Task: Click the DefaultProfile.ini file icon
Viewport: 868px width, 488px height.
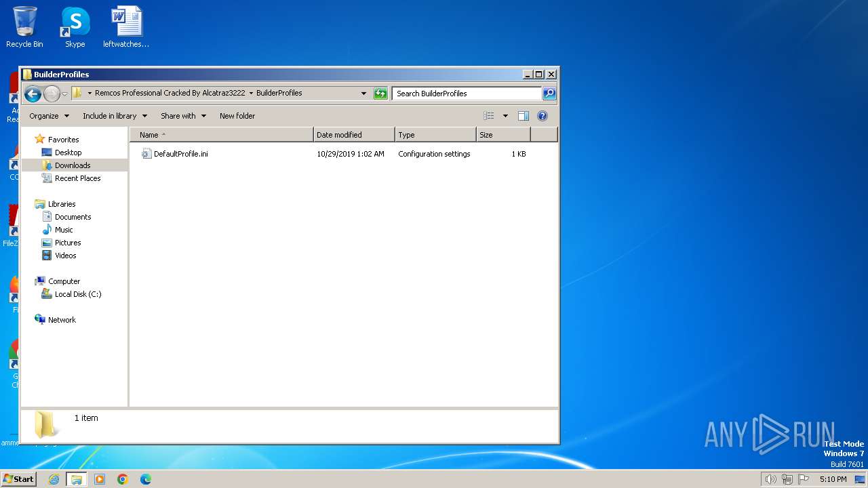Action: pyautogui.click(x=146, y=154)
